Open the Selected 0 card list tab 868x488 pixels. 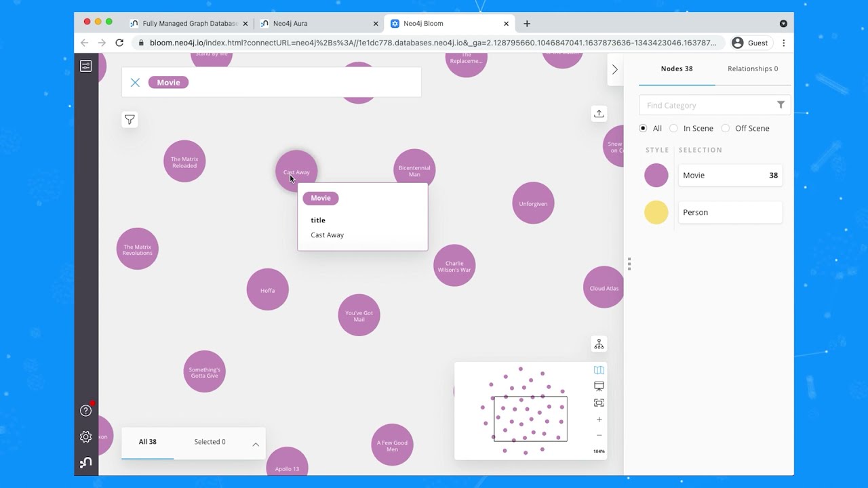coord(210,442)
